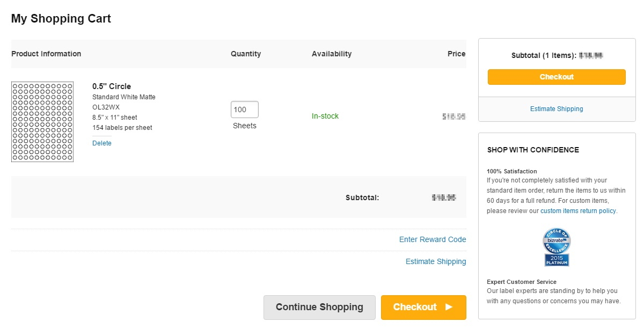Click the Sheets quantity input field
Image resolution: width=644 pixels, height=329 pixels.
click(244, 109)
